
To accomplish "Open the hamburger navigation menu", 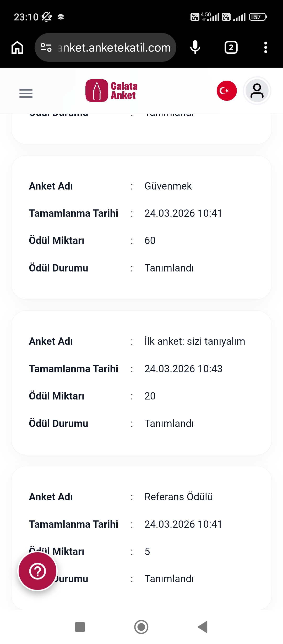I will pyautogui.click(x=26, y=93).
